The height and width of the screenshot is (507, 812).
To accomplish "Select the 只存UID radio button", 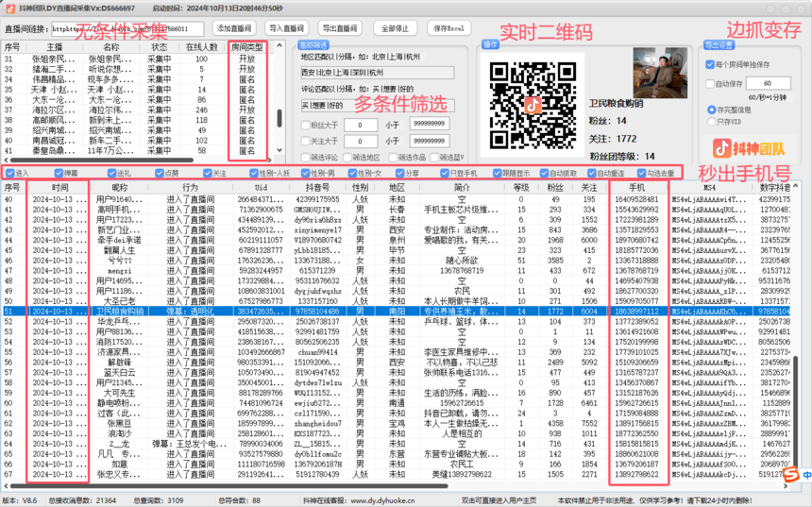I will pyautogui.click(x=712, y=122).
